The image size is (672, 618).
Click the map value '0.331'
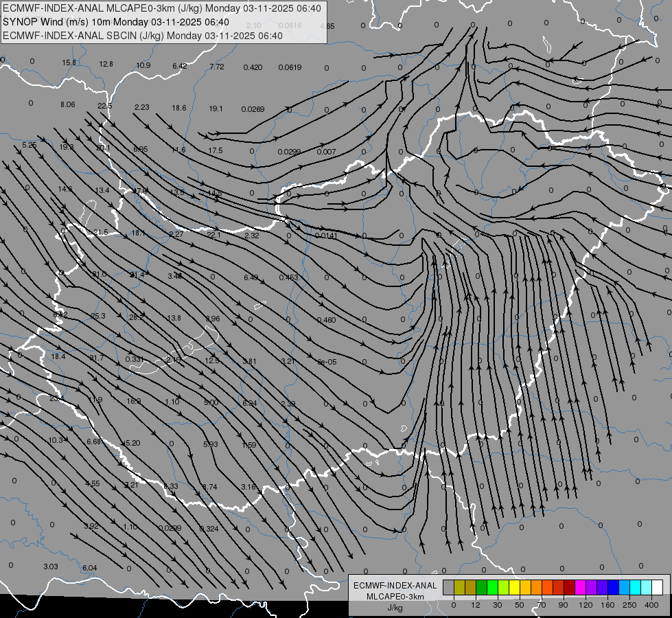pyautogui.click(x=135, y=358)
